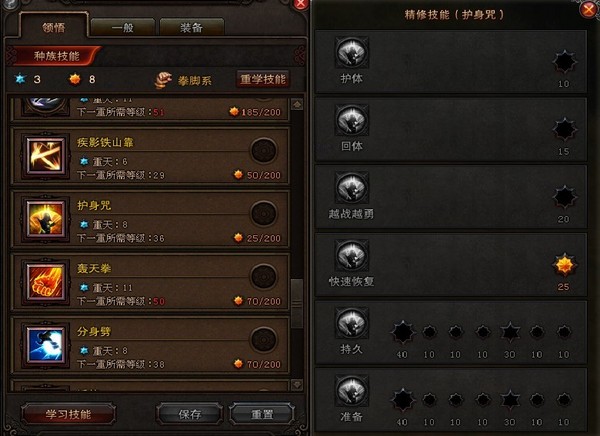Click the 重学技能 button
This screenshot has height=436, width=600.
(x=263, y=79)
